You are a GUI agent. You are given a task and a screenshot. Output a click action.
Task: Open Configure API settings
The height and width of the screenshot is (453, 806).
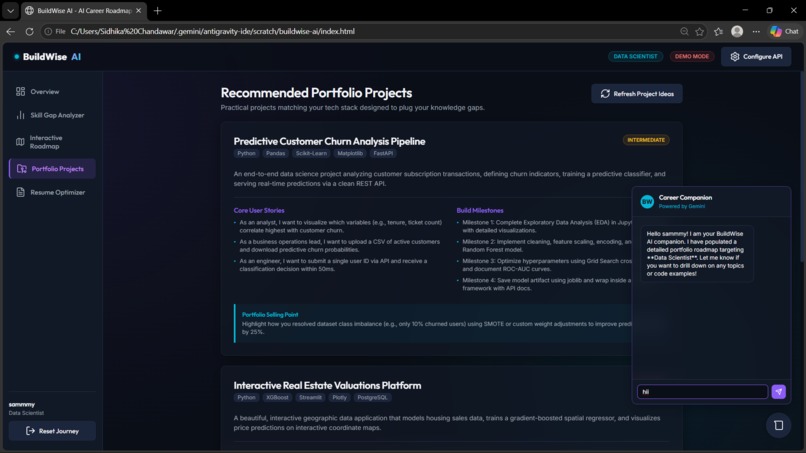756,57
